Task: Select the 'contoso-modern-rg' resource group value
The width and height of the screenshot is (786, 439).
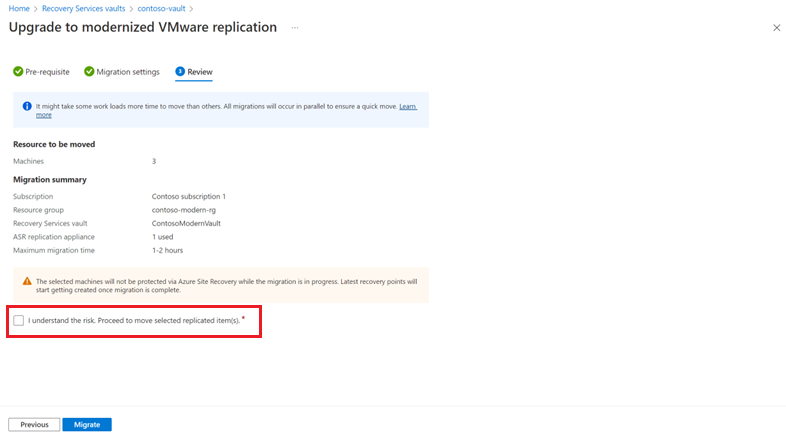Action: click(x=184, y=210)
